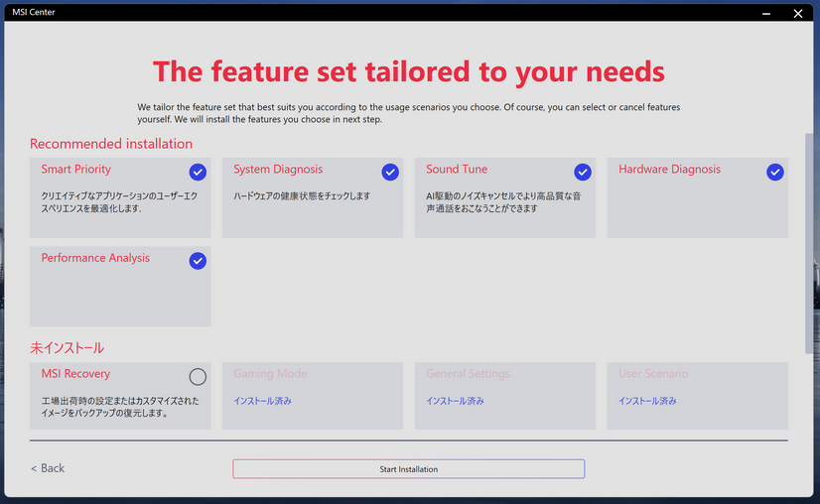The height and width of the screenshot is (504, 820).
Task: Click Sound Tune's AI noise-cancel description
Action: click(x=503, y=202)
